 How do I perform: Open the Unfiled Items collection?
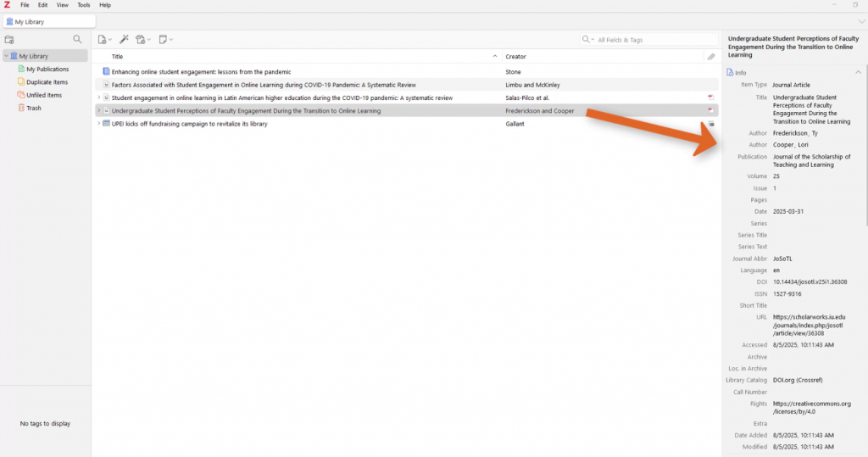click(x=43, y=95)
